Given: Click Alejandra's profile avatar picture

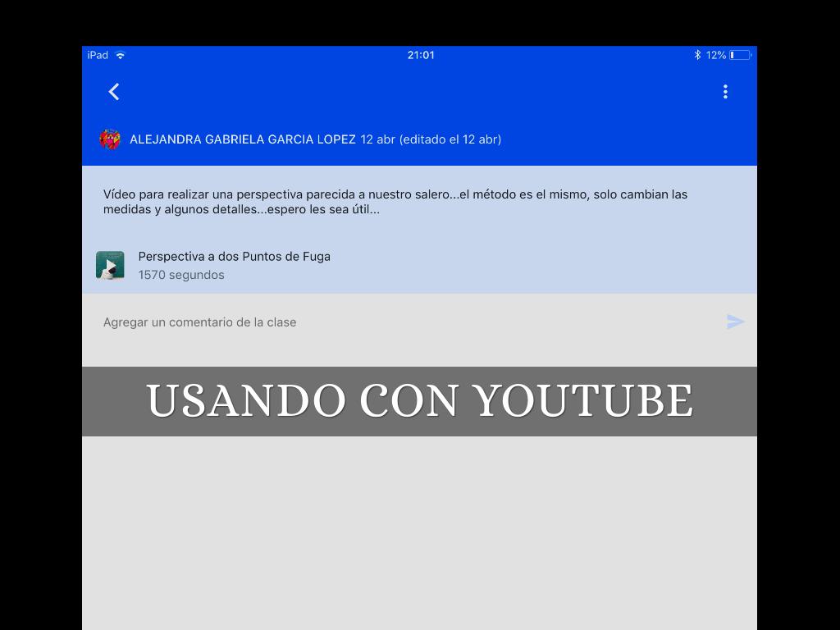Looking at the screenshot, I should 110,139.
